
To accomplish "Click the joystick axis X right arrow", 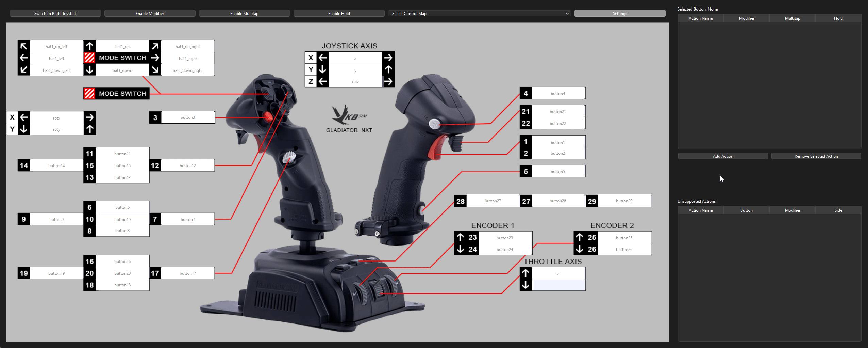I will tap(388, 58).
